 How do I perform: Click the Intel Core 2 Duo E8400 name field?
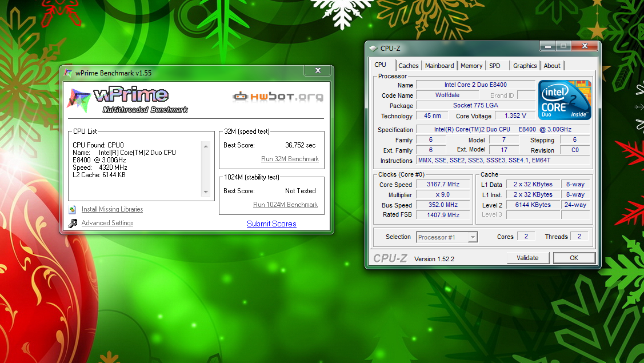pyautogui.click(x=475, y=85)
